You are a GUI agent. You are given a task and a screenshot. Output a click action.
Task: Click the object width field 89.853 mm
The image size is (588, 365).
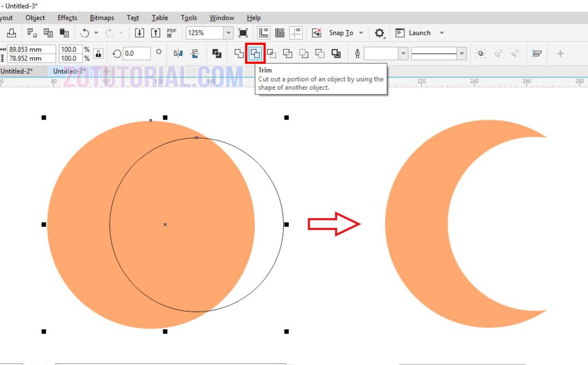tap(31, 49)
